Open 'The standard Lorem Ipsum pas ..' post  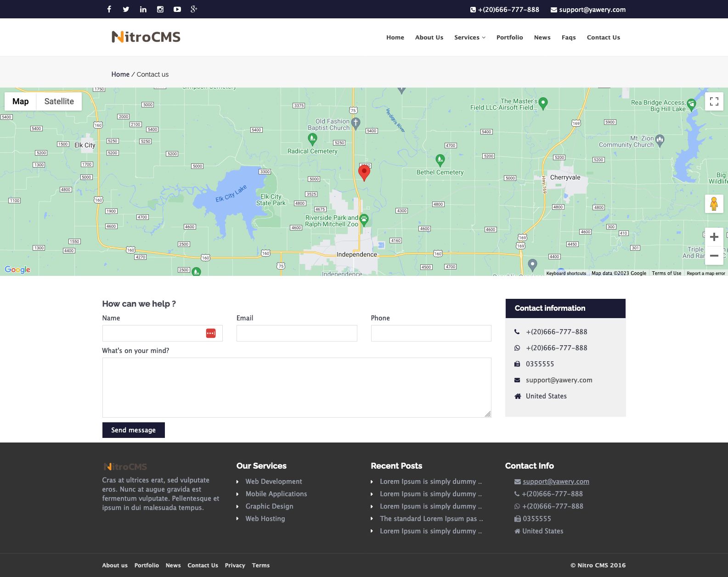tap(431, 519)
